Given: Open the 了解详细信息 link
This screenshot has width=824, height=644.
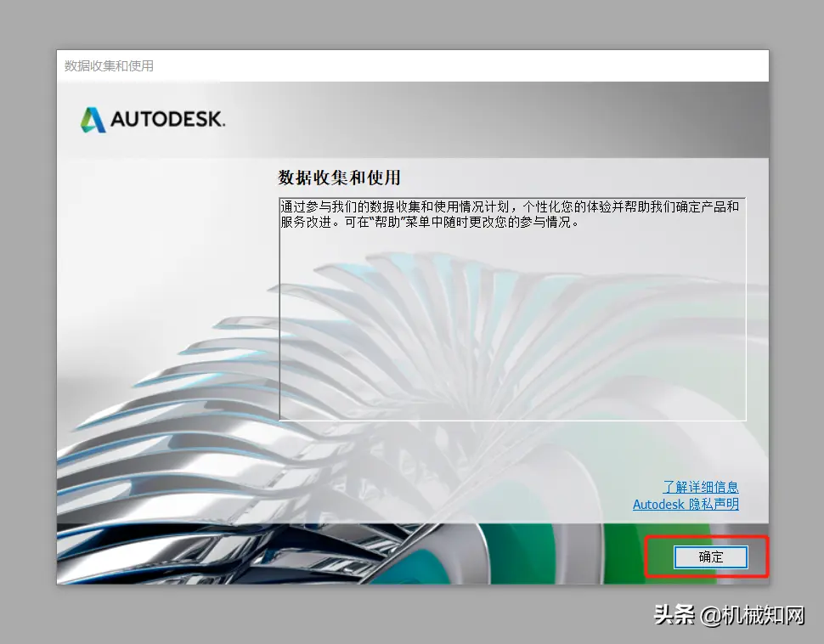Looking at the screenshot, I should [x=701, y=487].
